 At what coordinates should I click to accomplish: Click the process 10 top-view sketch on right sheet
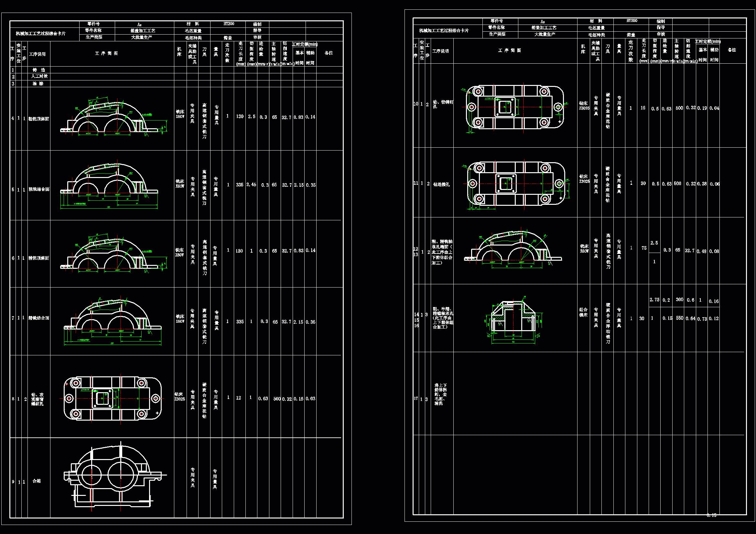515,107
